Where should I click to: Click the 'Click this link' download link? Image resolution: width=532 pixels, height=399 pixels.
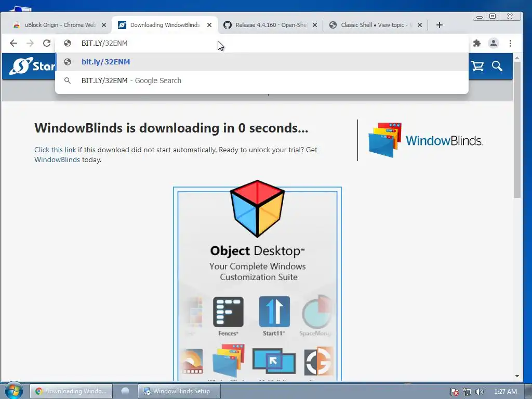pyautogui.click(x=55, y=150)
